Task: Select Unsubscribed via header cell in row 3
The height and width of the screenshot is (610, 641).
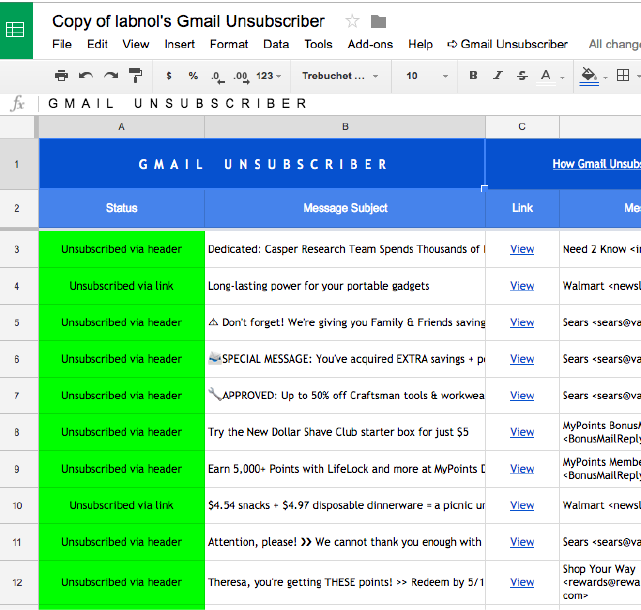Action: (x=121, y=249)
